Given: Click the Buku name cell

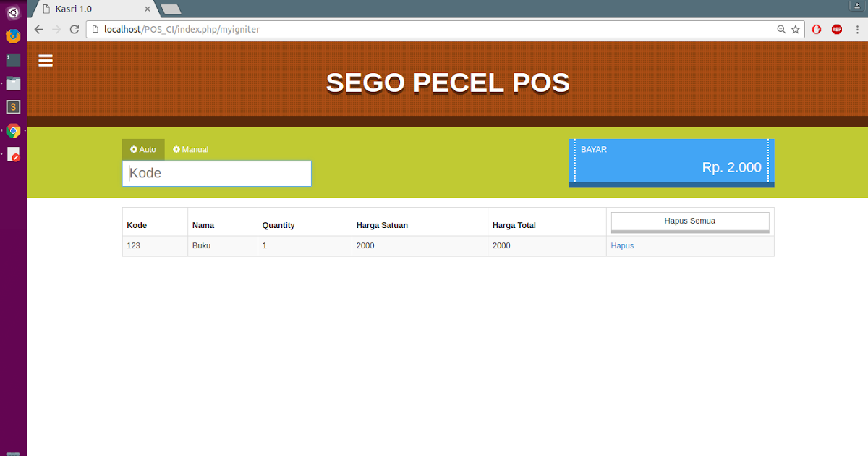Looking at the screenshot, I should point(201,245).
